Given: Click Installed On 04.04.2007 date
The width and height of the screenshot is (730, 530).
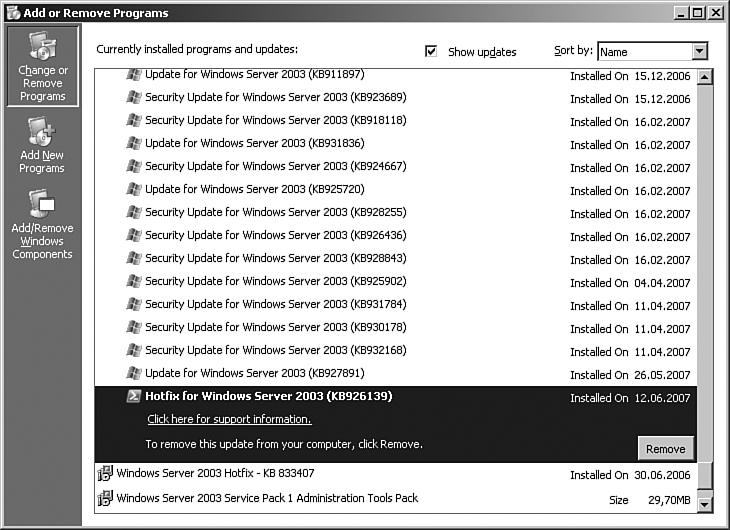Looking at the screenshot, I should click(x=630, y=283).
